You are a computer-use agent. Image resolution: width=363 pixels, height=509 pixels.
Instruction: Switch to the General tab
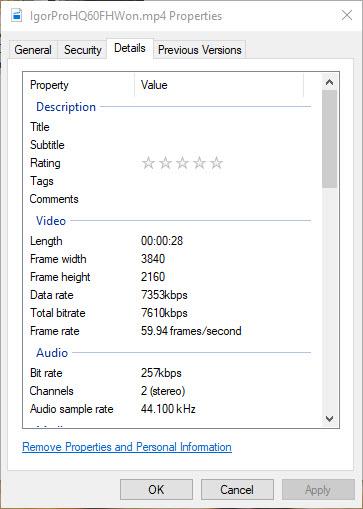tap(33, 50)
